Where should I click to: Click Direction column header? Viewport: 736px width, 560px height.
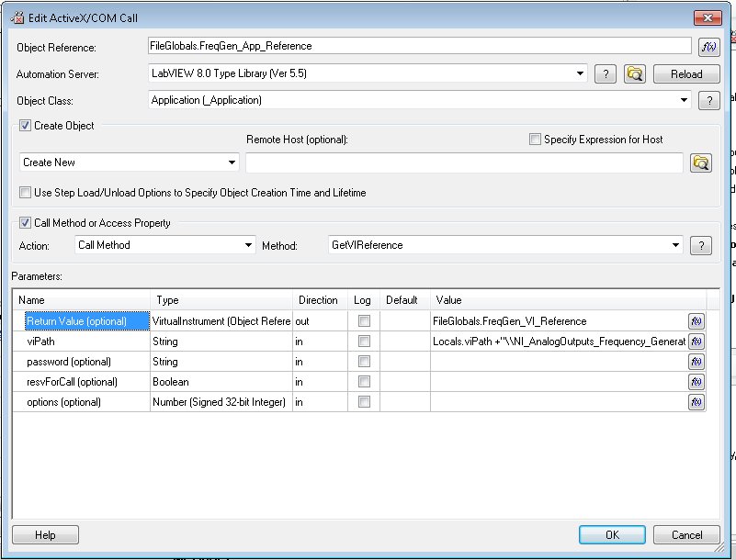(320, 300)
